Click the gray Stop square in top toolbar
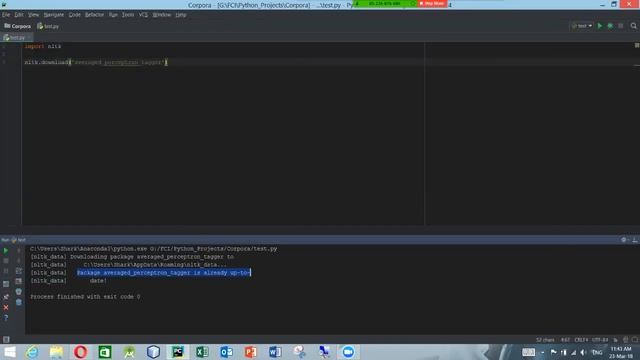 621,26
